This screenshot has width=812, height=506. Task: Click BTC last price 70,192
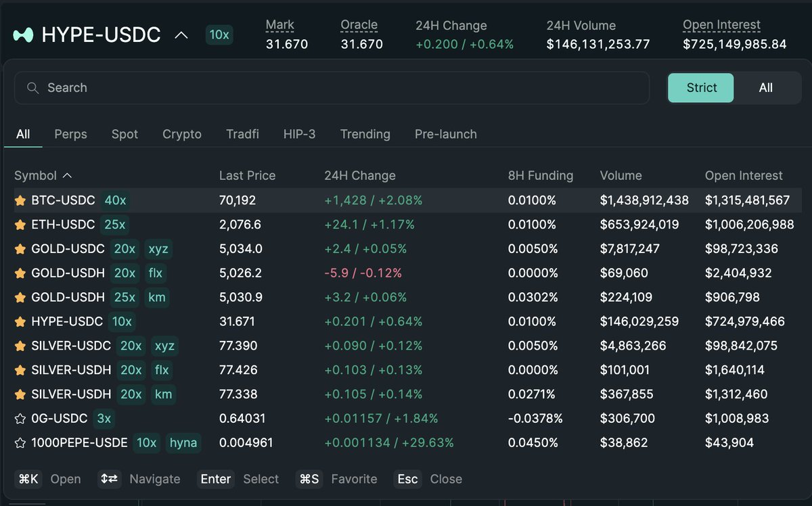238,200
